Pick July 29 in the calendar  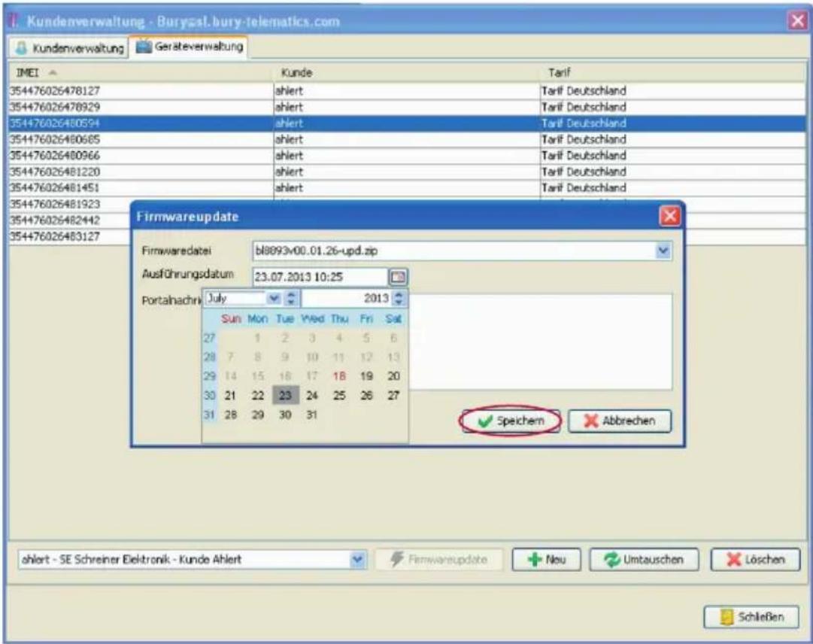[x=258, y=415]
